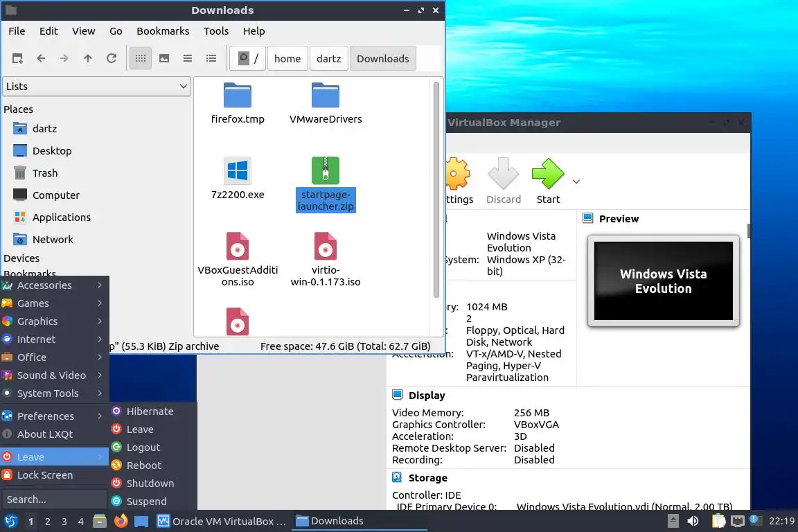Image resolution: width=798 pixels, height=532 pixels.
Task: Choose Shutdown in Leave submenu
Action: [153, 483]
